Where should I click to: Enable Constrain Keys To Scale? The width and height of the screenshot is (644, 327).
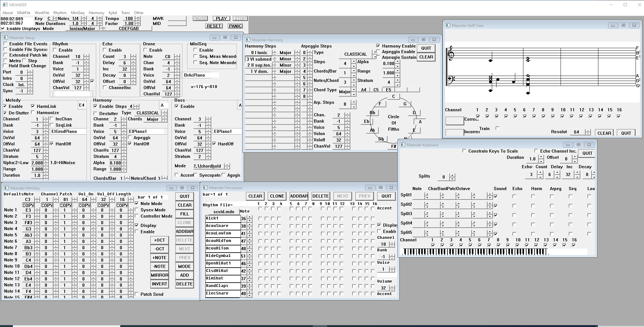tap(464, 151)
